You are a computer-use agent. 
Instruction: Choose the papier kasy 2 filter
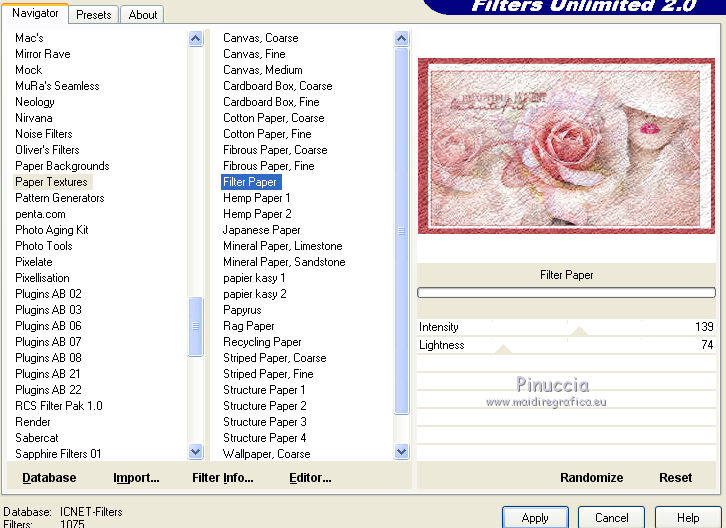(255, 294)
